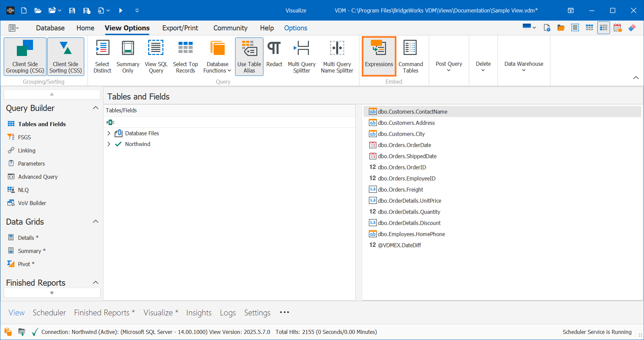The image size is (644, 340).
Task: Click the Run play icon
Action: coord(121,10)
